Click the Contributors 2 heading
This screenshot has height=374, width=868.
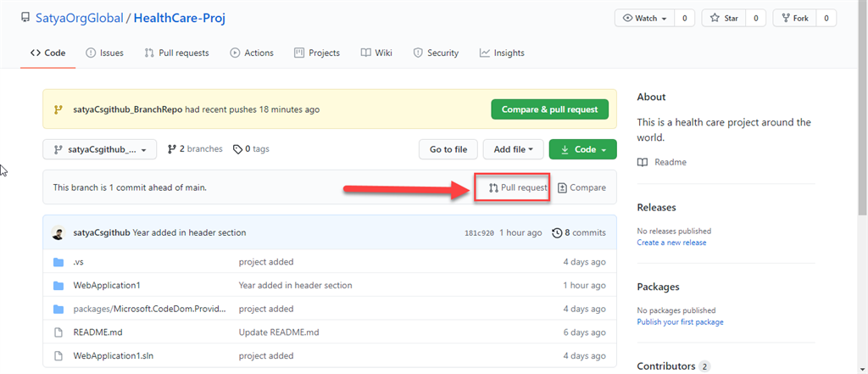[674, 366]
